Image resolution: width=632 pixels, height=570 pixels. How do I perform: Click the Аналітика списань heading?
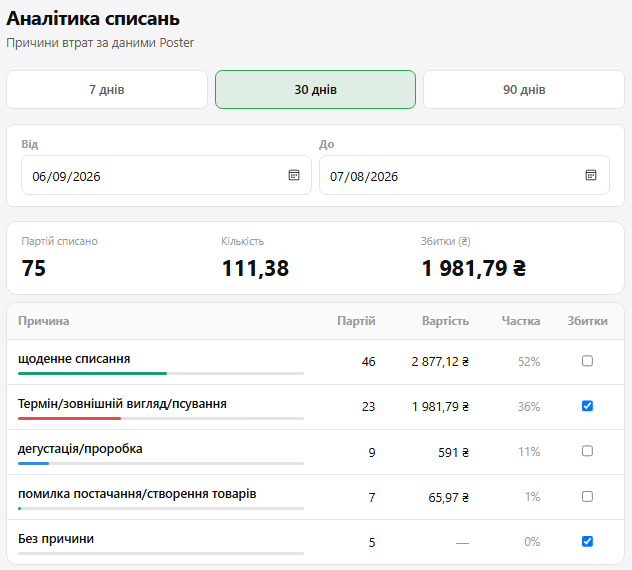click(93, 19)
